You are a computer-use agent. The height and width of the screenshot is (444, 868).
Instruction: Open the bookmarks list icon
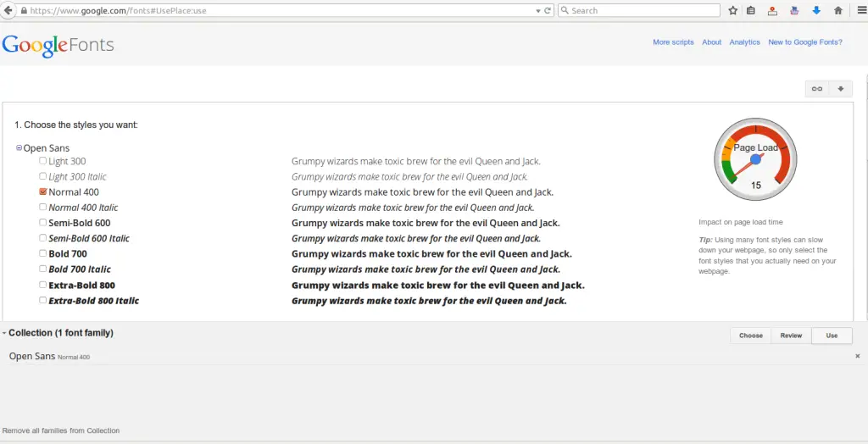(751, 10)
